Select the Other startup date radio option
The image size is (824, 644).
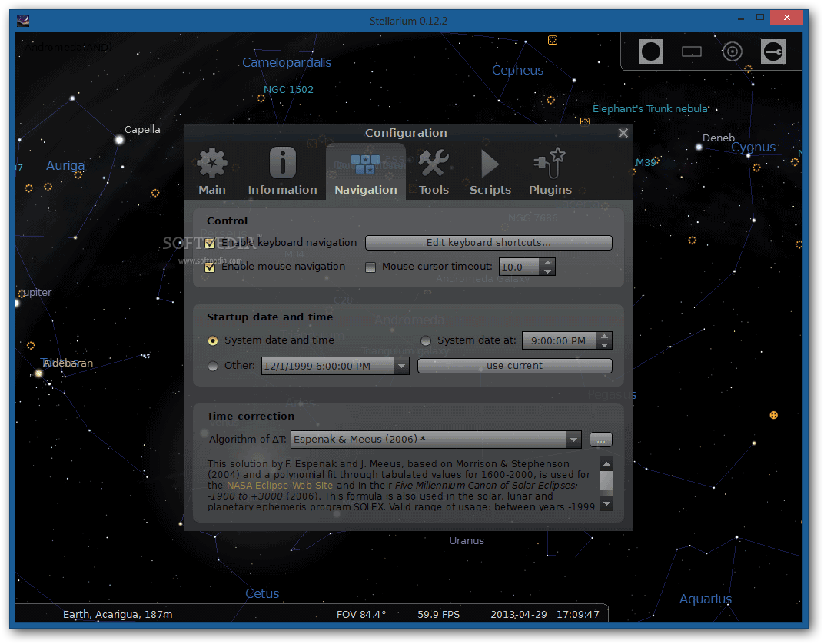pos(213,366)
